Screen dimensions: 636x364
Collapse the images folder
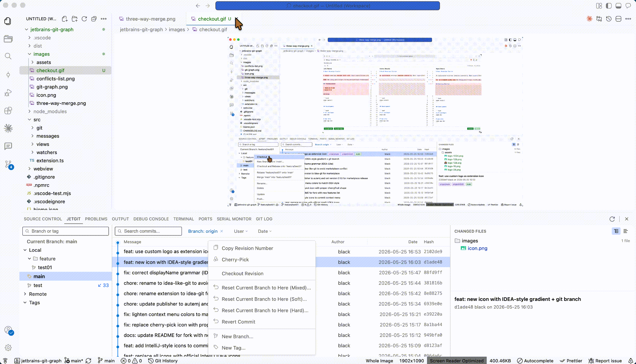pos(29,54)
